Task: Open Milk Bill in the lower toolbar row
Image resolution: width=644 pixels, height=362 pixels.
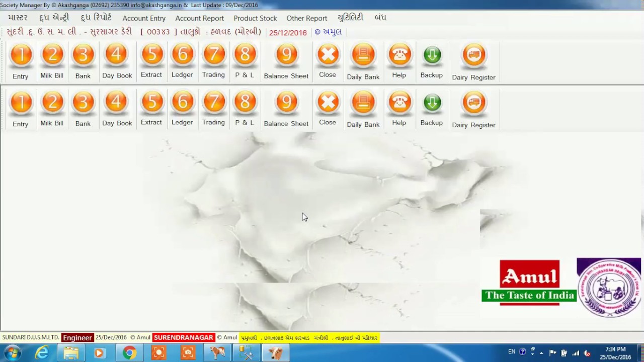Action: (52, 109)
